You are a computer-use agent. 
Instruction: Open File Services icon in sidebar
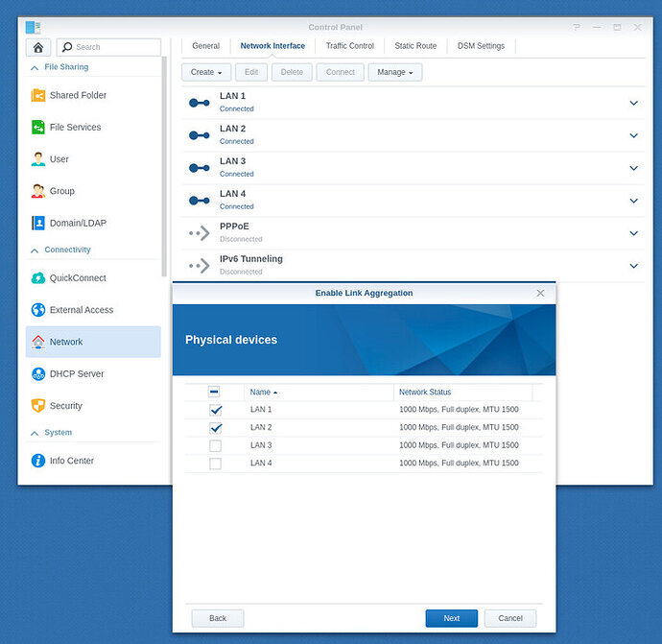tap(38, 127)
